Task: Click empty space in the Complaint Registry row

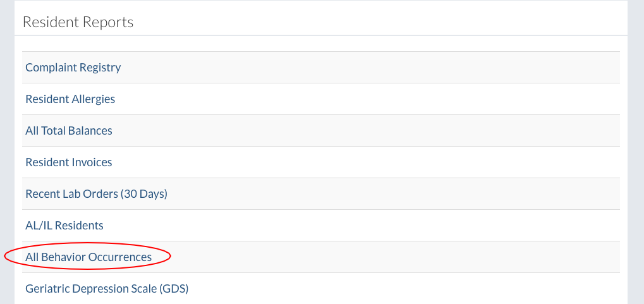Action: click(379, 68)
